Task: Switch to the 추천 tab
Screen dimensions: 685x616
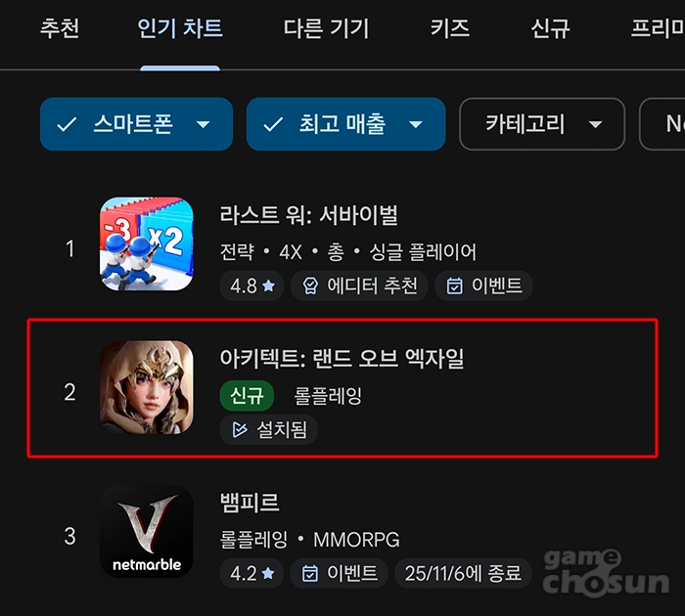Action: (x=60, y=28)
